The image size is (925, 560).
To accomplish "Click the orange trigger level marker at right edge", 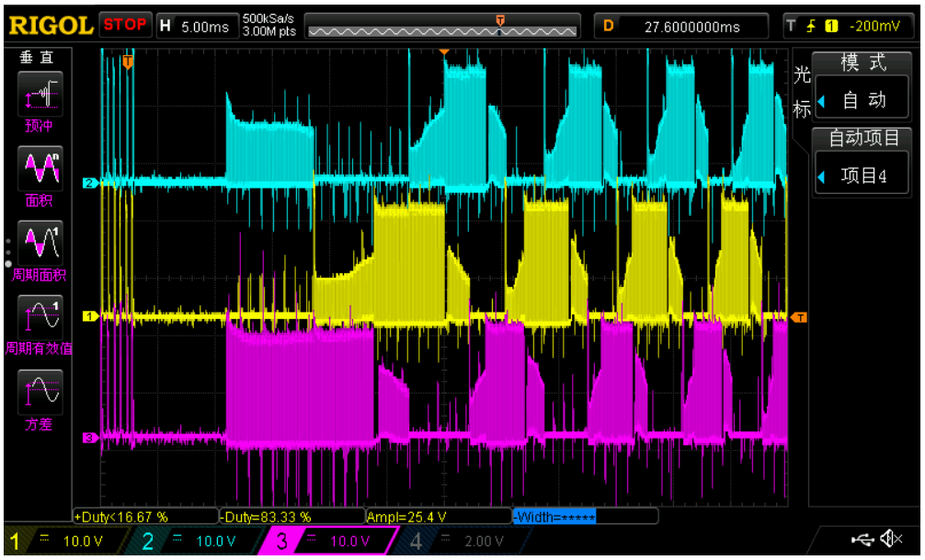I will tap(798, 317).
